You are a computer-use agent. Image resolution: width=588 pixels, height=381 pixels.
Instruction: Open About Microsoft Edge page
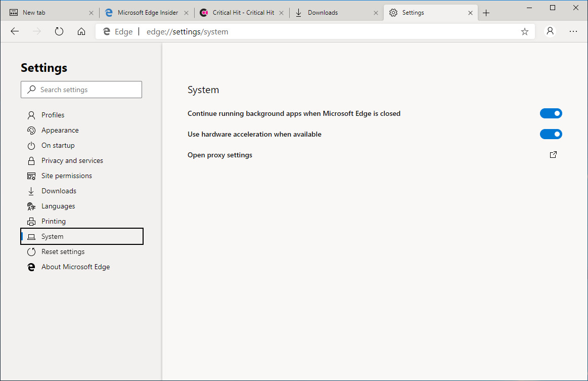(75, 267)
